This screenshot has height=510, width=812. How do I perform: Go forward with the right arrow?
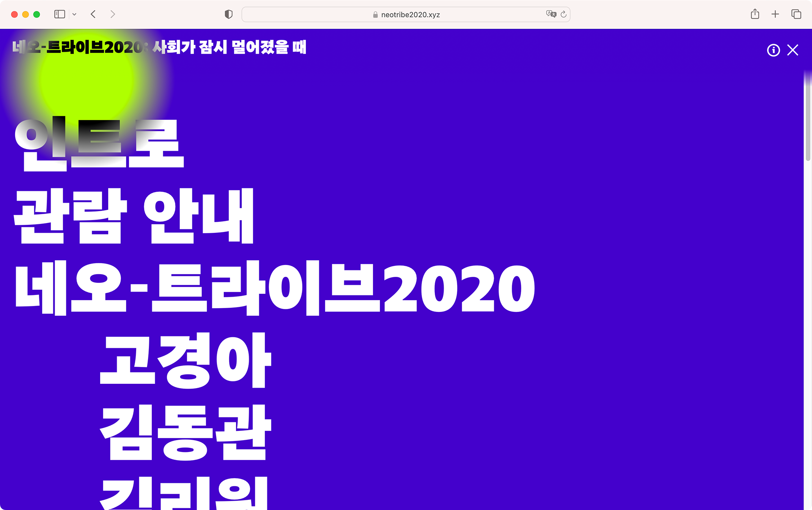[x=112, y=14]
